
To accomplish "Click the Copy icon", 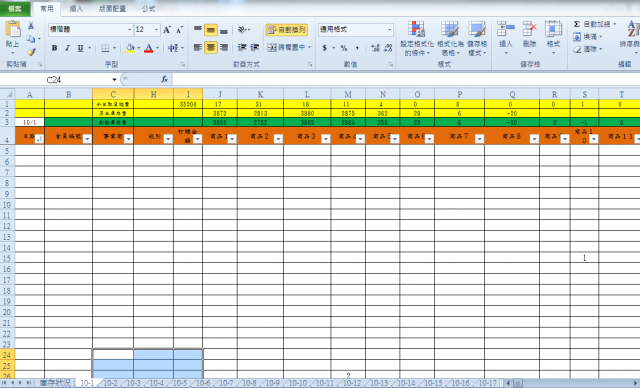I will click(31, 39).
